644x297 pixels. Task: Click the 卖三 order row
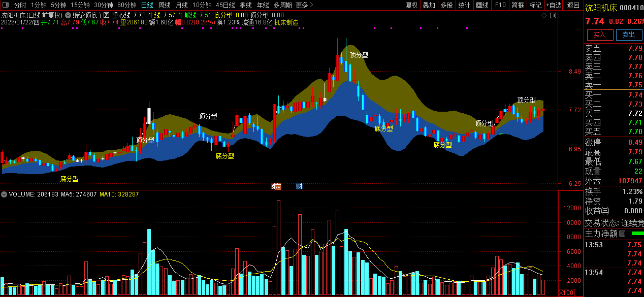(614, 67)
